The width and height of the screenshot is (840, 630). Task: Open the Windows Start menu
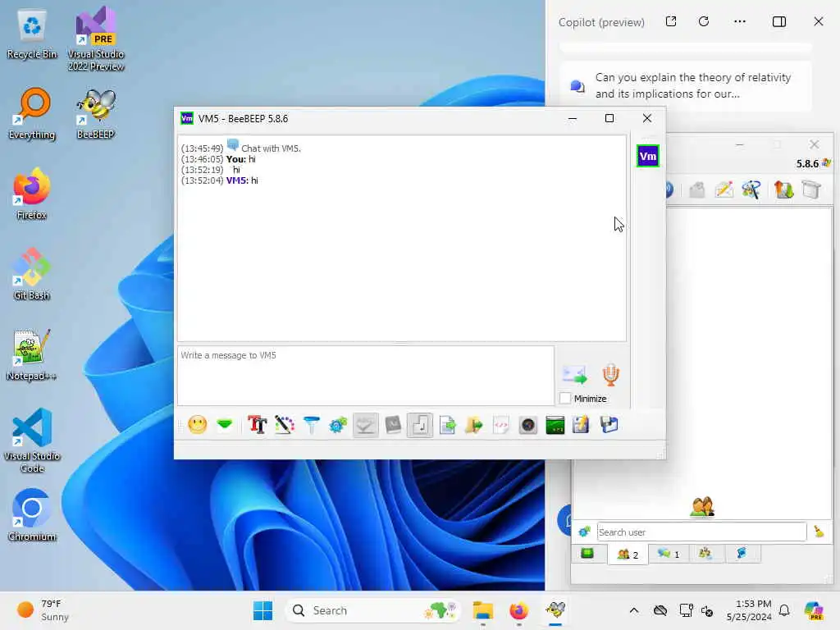point(262,610)
